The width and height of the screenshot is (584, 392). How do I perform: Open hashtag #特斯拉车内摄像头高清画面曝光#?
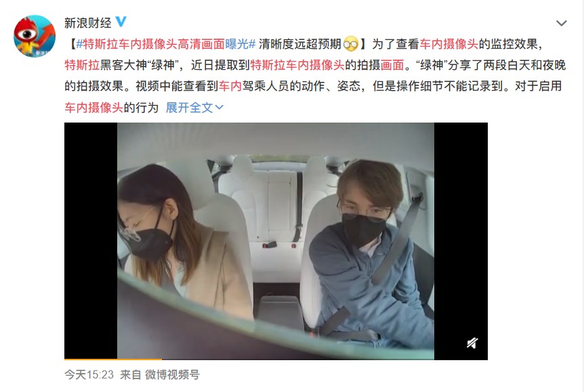click(x=166, y=44)
